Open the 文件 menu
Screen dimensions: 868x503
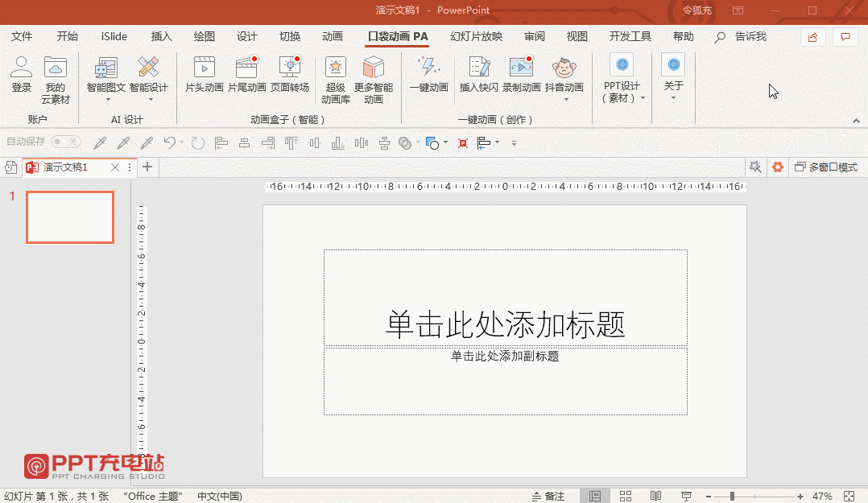pyautogui.click(x=22, y=36)
